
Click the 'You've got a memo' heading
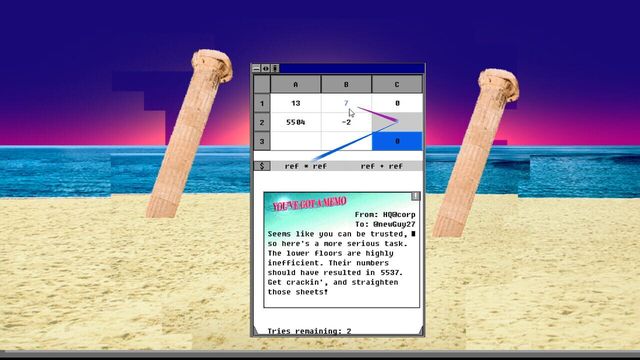pos(310,204)
